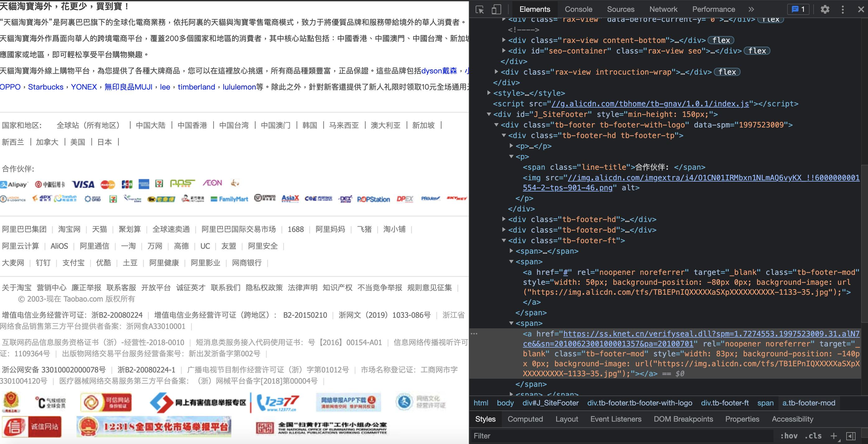Show more DevTools tabs chevron
Image resolution: width=868 pixels, height=444 pixels.
[751, 9]
